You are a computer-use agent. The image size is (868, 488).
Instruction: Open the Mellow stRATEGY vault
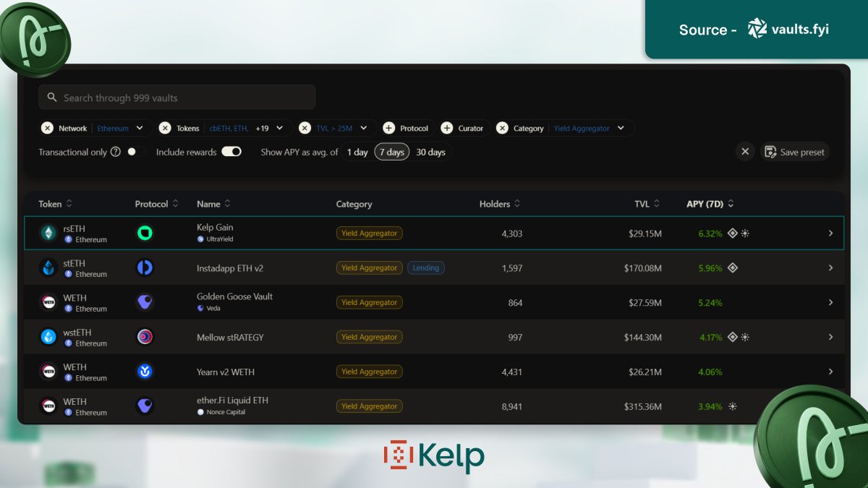(230, 337)
